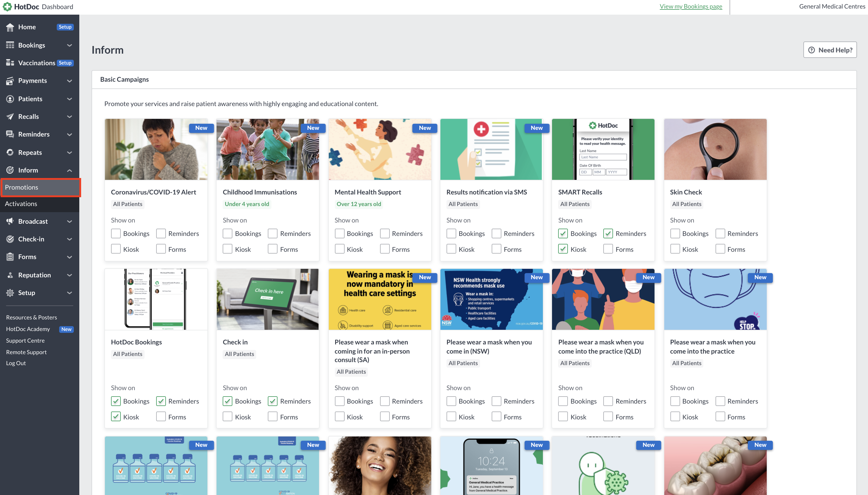Click the Patients person icon
868x495 pixels.
10,98
